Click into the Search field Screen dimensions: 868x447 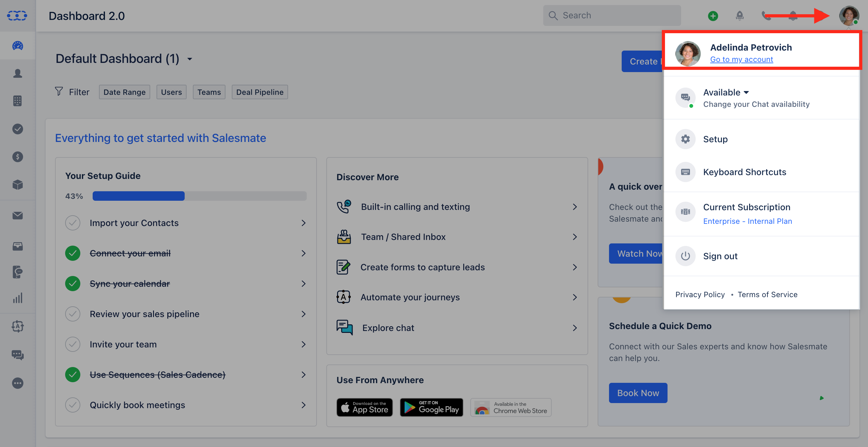[x=612, y=15]
